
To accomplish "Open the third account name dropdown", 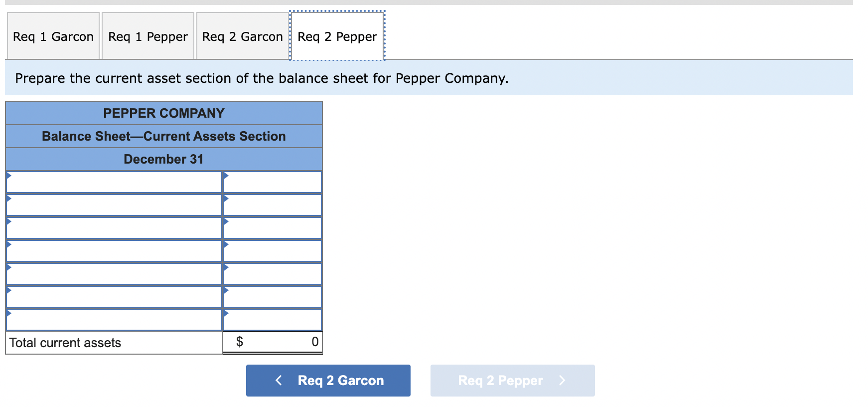I will (114, 228).
